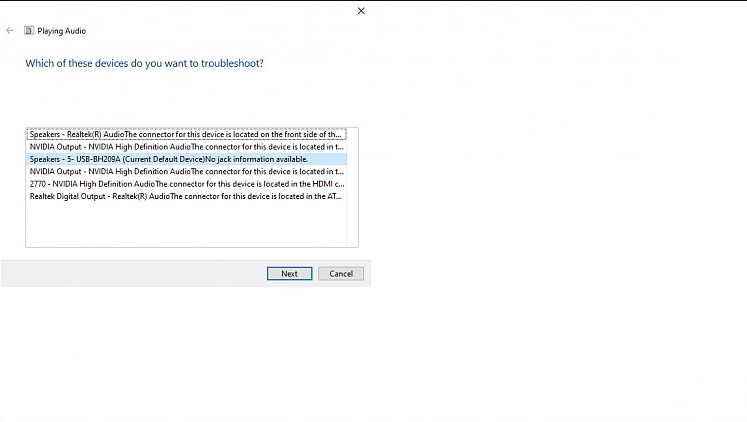
Task: Click the empty area below the device entries
Action: (x=185, y=225)
